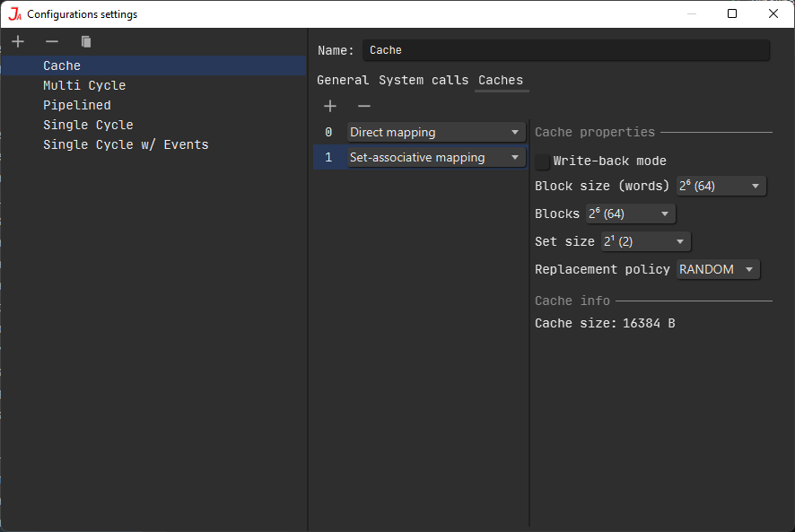Viewport: 795px width, 532px height.
Task: Switch to the General tab
Action: 343,80
